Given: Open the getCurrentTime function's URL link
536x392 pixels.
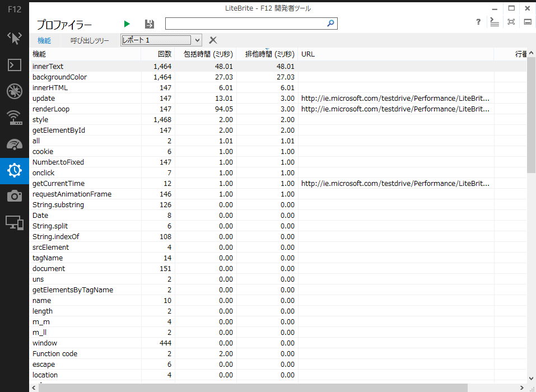Looking at the screenshot, I should pos(395,184).
